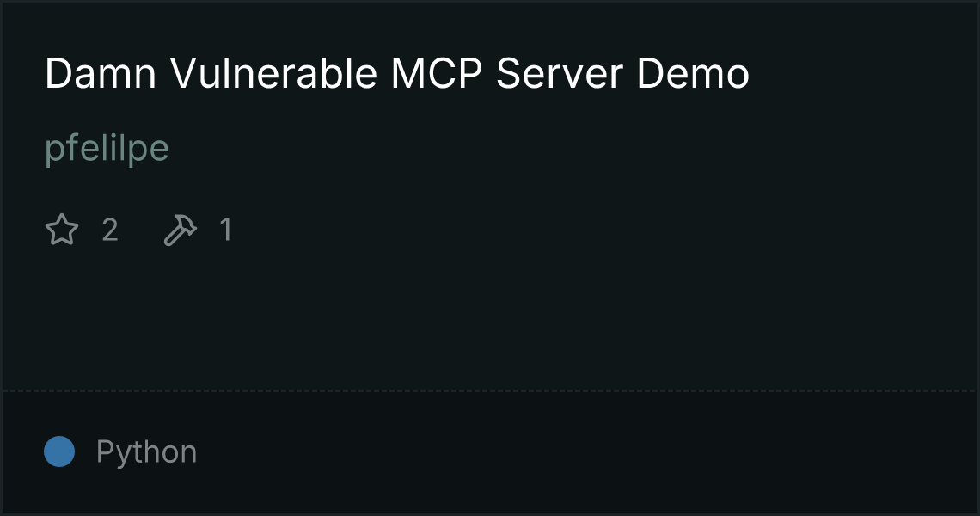The image size is (980, 516).
Task: Click the tool count number 1
Action: point(225,230)
